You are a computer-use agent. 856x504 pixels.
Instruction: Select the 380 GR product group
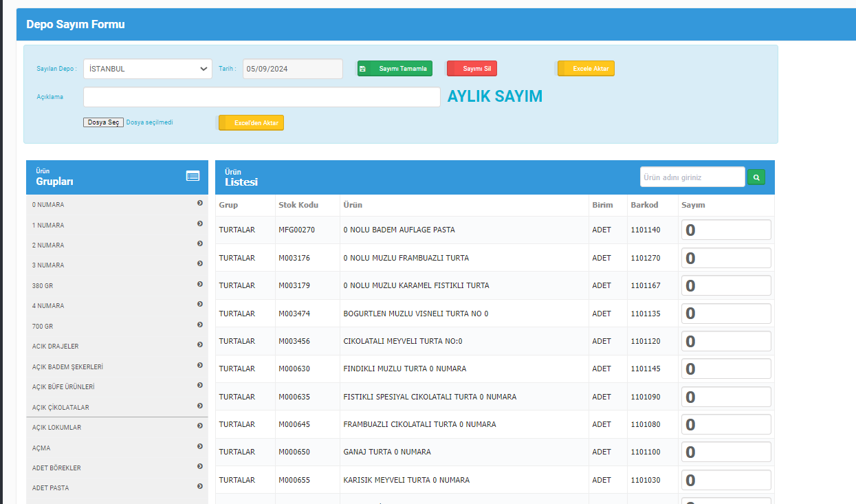click(x=117, y=285)
